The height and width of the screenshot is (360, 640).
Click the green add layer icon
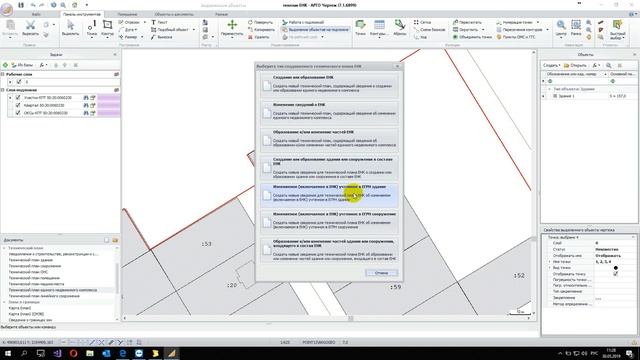click(5, 65)
